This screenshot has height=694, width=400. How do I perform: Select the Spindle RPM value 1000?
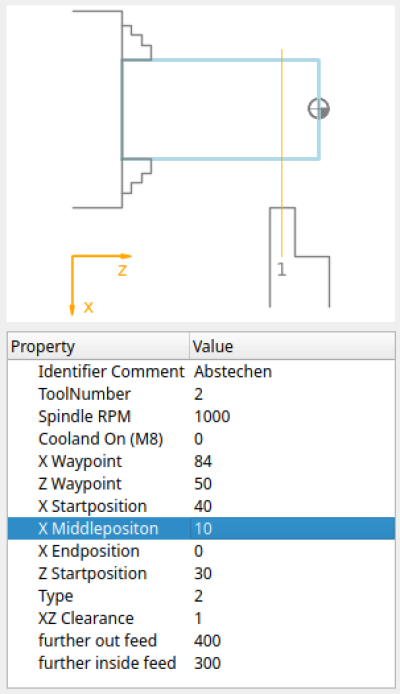click(212, 416)
